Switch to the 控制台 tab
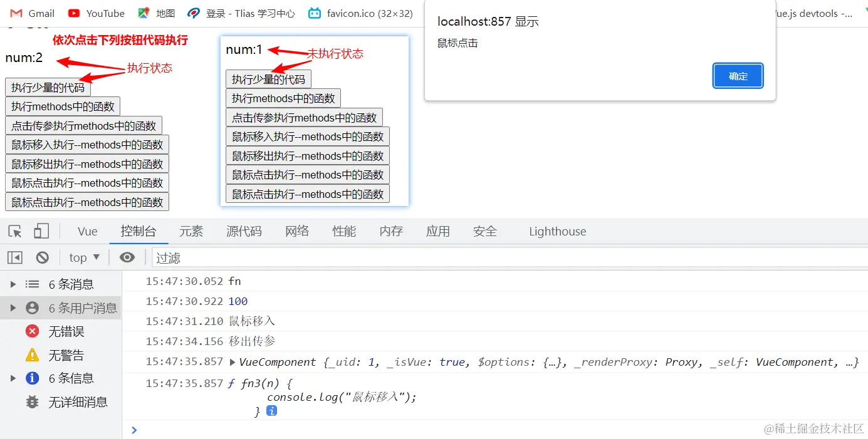 click(x=139, y=231)
